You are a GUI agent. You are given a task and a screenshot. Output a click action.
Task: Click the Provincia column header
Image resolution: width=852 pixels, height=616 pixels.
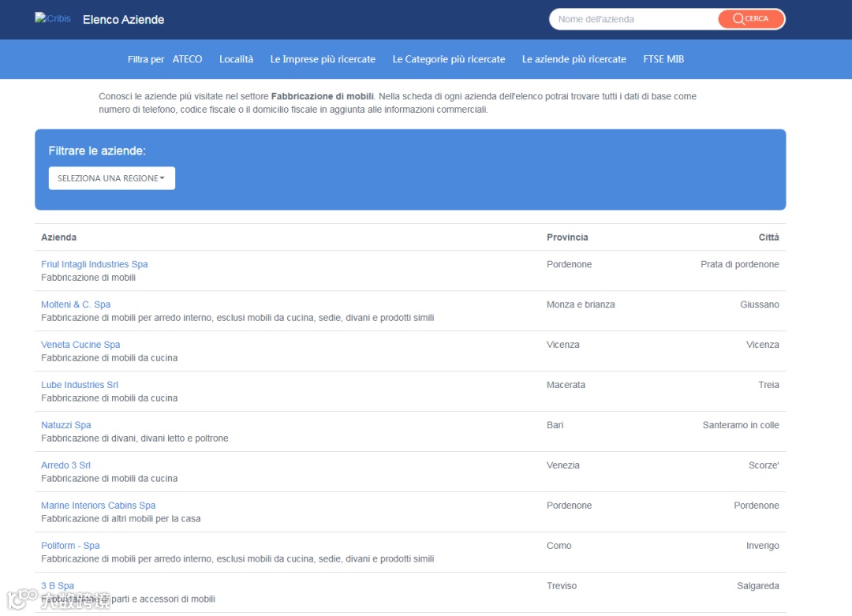[x=567, y=237]
